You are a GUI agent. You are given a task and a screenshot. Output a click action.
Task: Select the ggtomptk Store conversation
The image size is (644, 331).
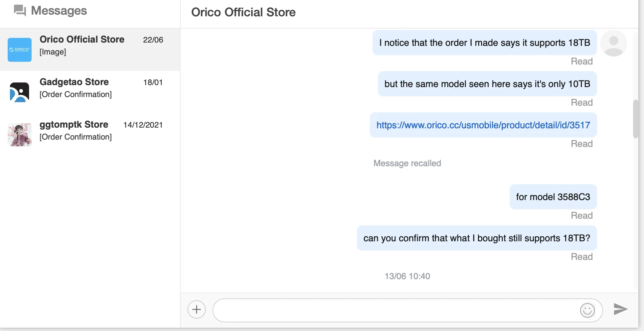[90, 131]
